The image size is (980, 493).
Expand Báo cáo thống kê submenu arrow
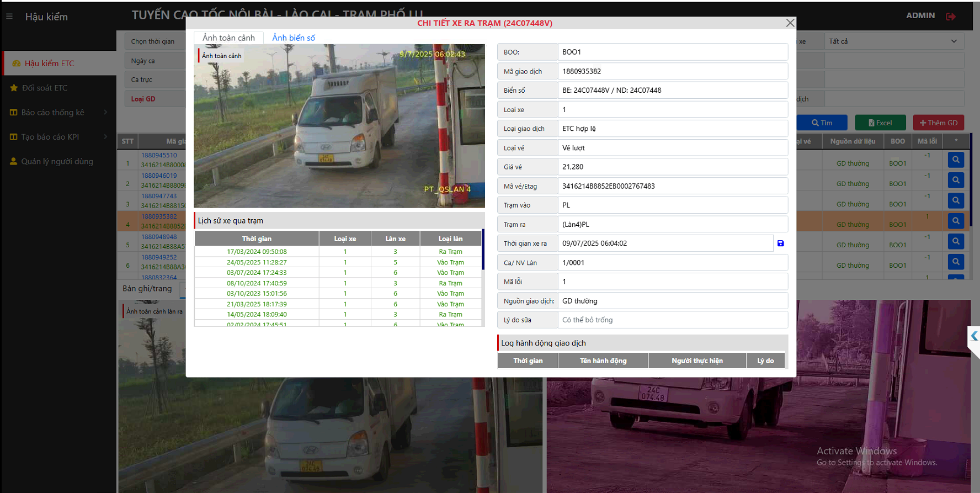(x=105, y=112)
